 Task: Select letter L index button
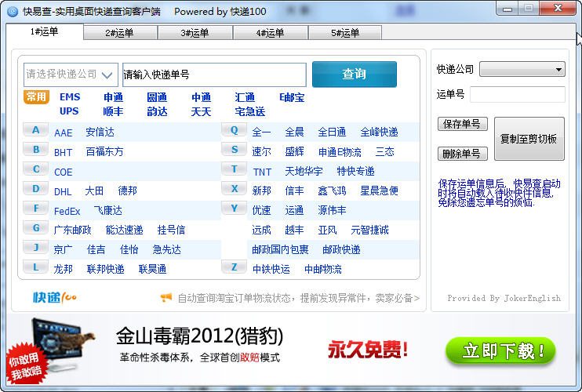coord(35,267)
